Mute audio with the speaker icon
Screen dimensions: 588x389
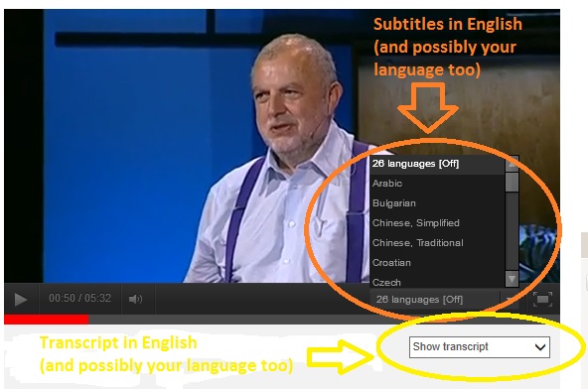coord(135,299)
